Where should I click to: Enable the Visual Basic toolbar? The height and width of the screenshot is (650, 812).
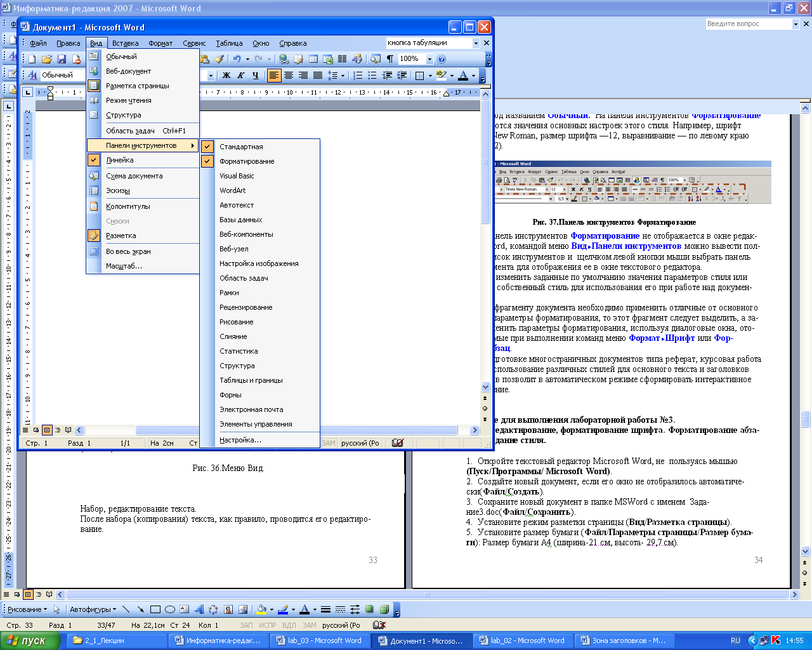click(x=259, y=176)
